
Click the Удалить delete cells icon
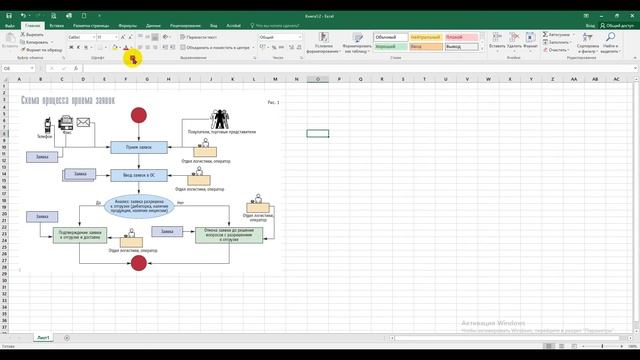pos(514,37)
